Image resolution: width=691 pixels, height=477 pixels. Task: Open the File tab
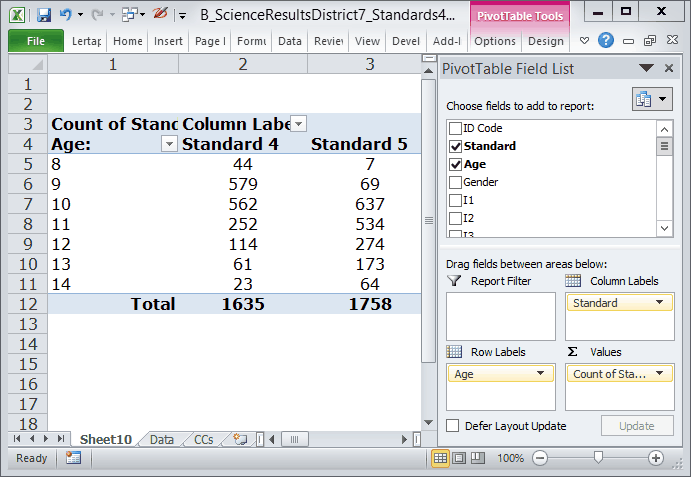coord(35,41)
